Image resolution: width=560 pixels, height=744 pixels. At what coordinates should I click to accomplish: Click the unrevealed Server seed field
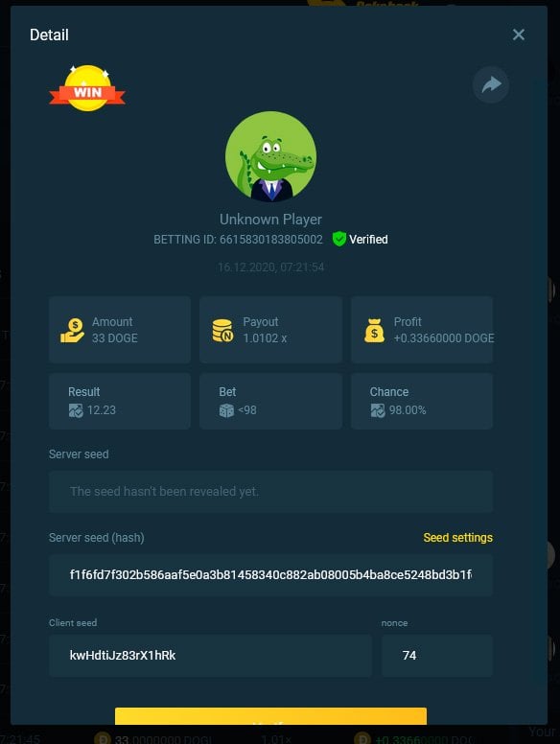[270, 492]
